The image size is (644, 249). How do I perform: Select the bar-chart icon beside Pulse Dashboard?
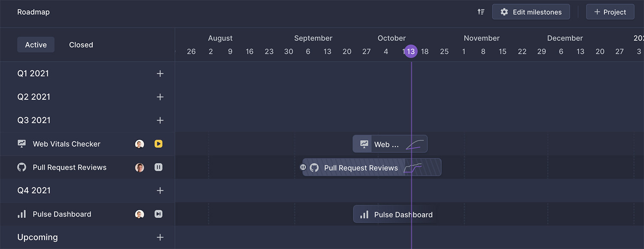[21, 214]
